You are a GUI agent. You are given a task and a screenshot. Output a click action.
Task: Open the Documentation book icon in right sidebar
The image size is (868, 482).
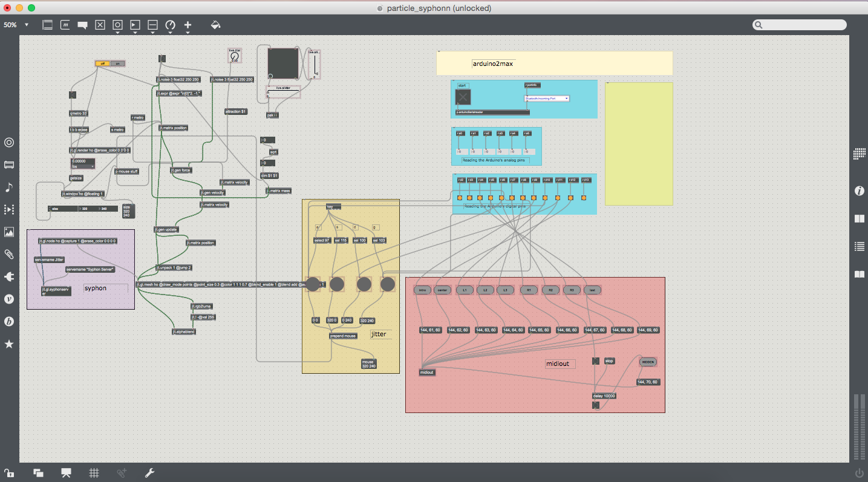(859, 274)
